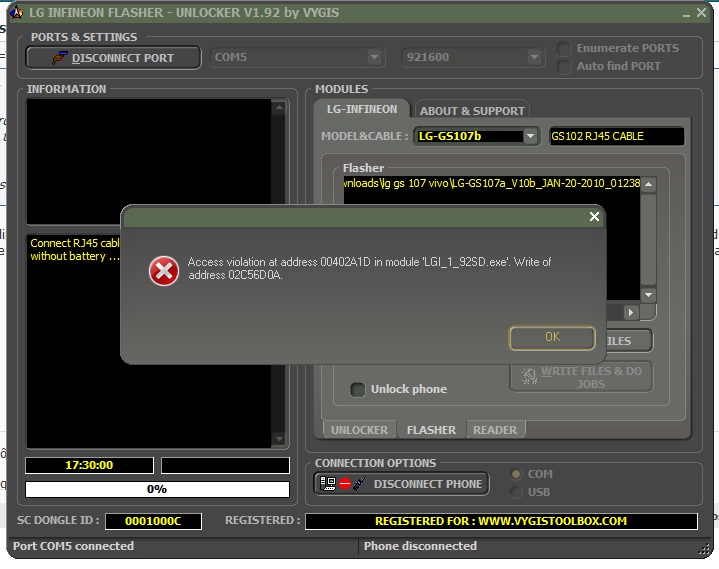Enable the Auto find PORT checkbox

point(564,66)
